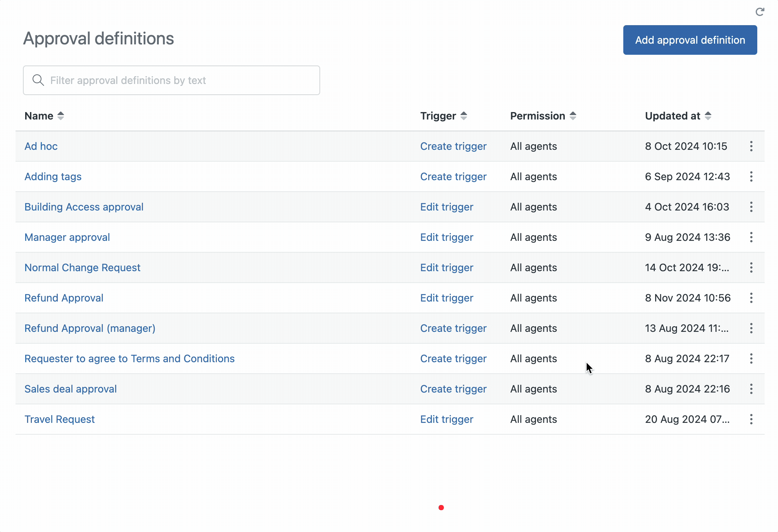Click the '8 Nov 2024 10:56' date cell
The height and width of the screenshot is (532, 778).
(688, 298)
